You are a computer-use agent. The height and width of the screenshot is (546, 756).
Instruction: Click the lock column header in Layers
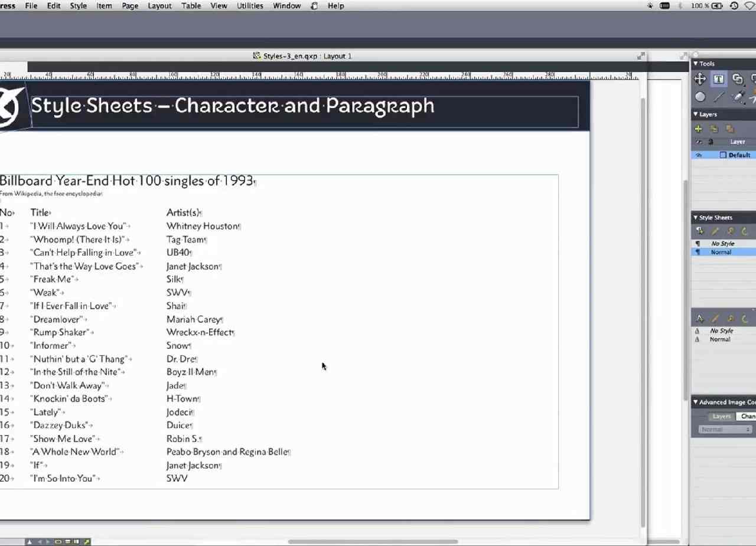[711, 142]
